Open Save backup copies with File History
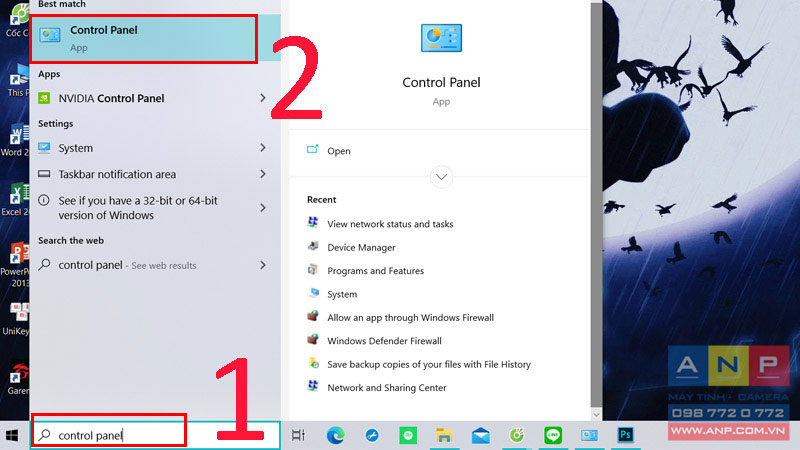 coord(429,364)
